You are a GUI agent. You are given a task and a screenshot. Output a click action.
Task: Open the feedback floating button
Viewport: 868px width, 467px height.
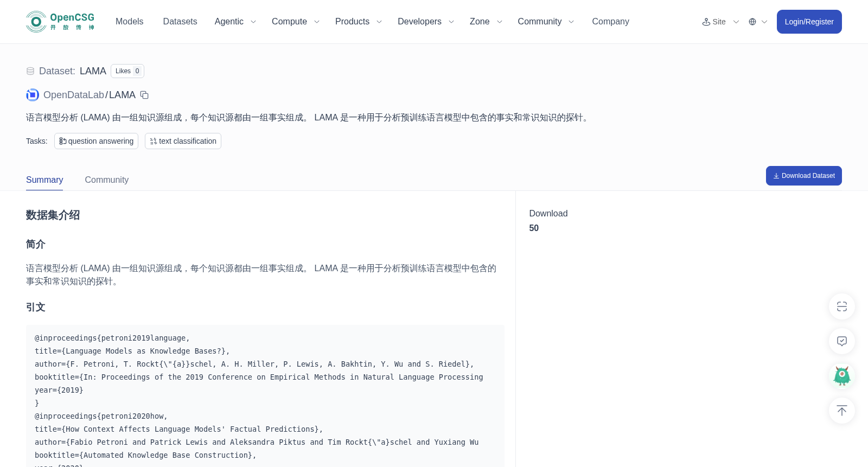842,341
